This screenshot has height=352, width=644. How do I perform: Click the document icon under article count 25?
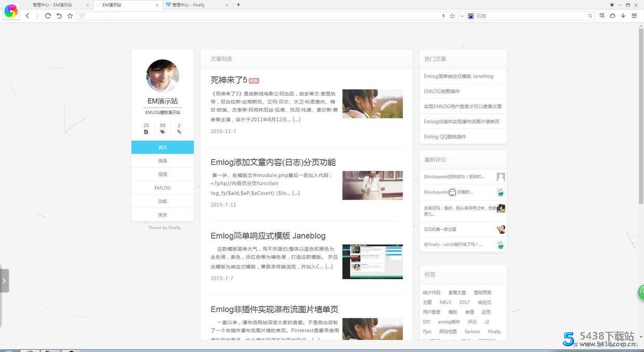click(146, 132)
